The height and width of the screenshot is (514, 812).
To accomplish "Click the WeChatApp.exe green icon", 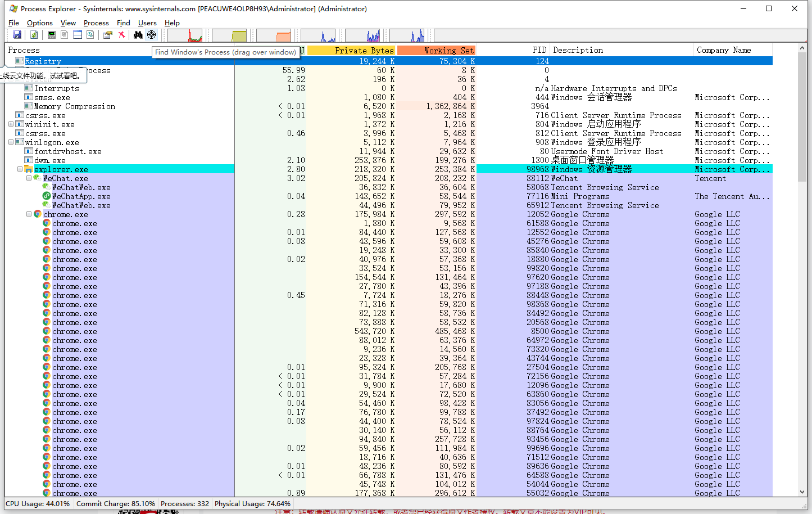I will pyautogui.click(x=47, y=196).
